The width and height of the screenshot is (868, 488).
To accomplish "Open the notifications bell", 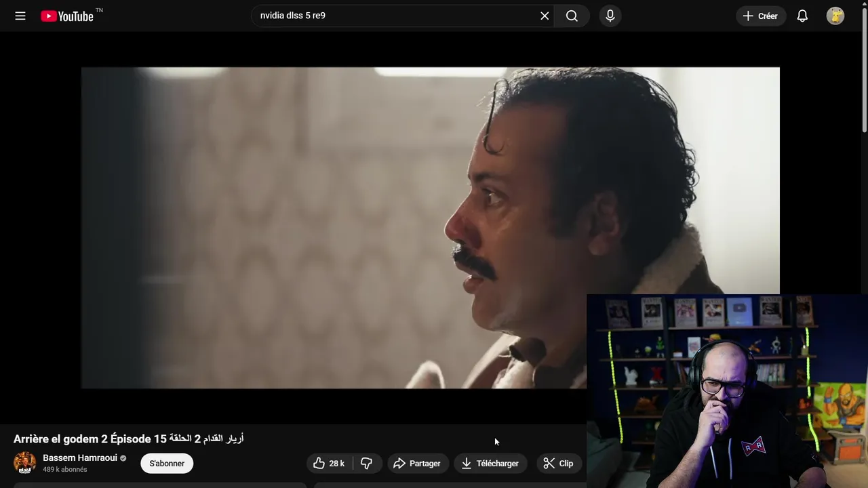I will coord(802,16).
